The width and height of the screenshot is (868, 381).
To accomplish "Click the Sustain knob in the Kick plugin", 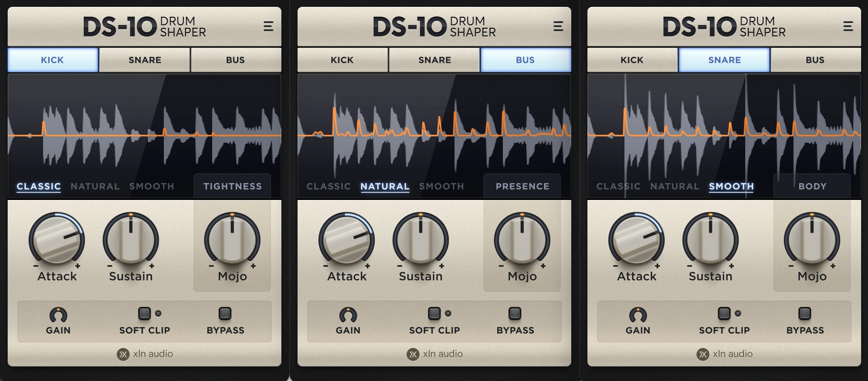I will pos(131,240).
